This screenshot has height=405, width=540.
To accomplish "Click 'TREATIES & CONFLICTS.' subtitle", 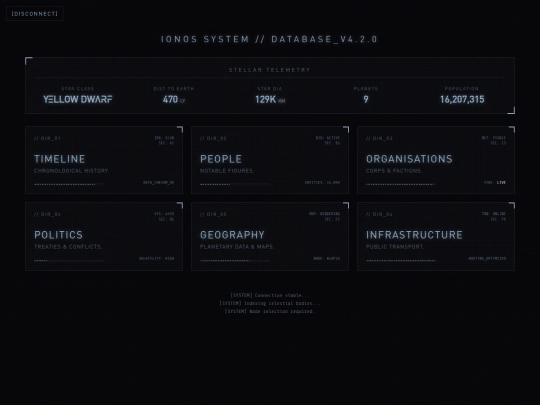I will coord(68,247).
